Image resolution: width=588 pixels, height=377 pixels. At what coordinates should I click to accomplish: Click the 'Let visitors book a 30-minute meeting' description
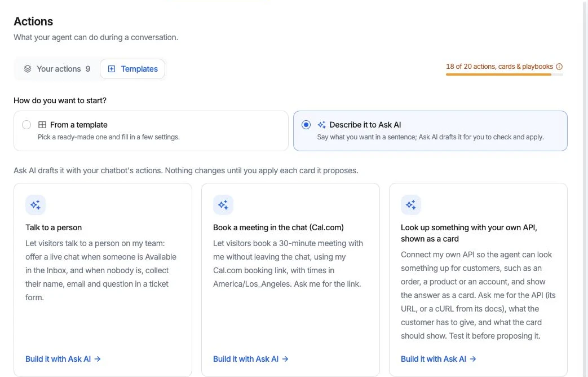[x=288, y=264]
